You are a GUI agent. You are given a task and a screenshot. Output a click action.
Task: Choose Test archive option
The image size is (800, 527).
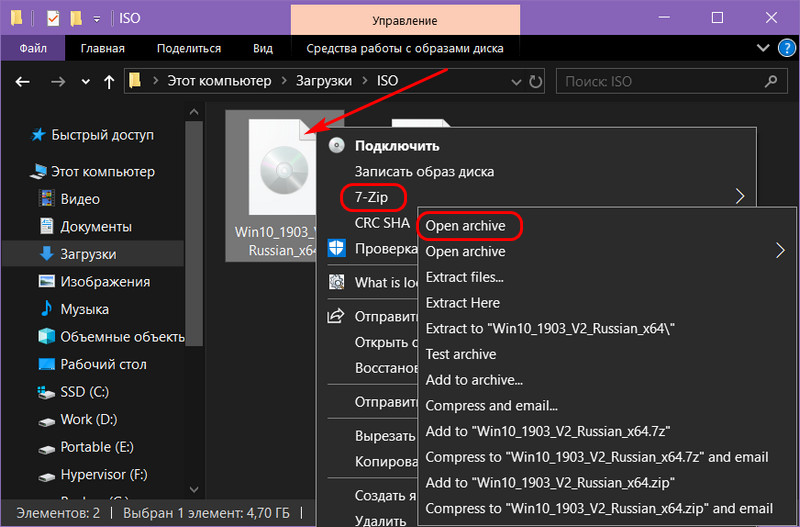point(461,354)
